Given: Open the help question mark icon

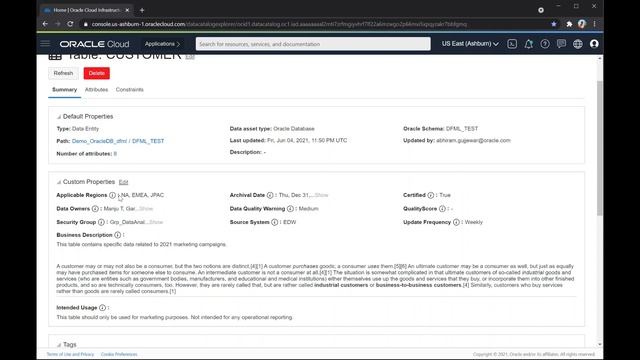Looking at the screenshot, I should pos(545,44).
